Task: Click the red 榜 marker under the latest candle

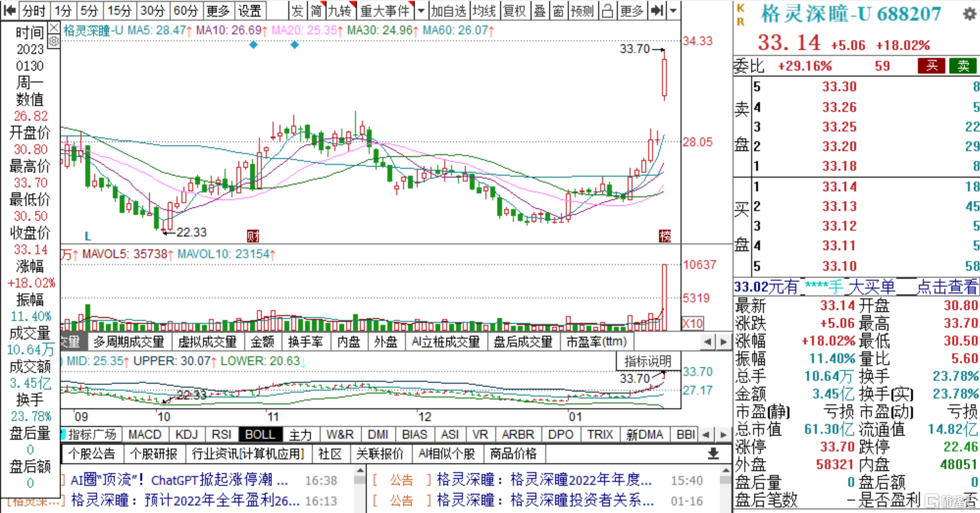Action: [x=664, y=236]
